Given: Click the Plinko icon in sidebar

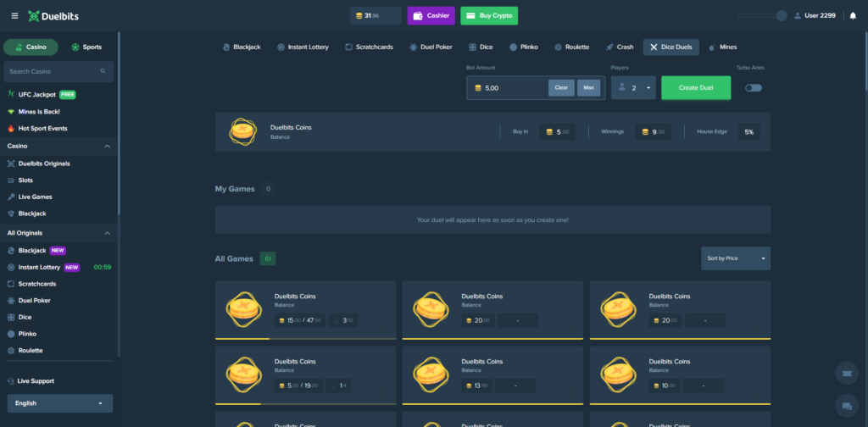Looking at the screenshot, I should point(11,334).
